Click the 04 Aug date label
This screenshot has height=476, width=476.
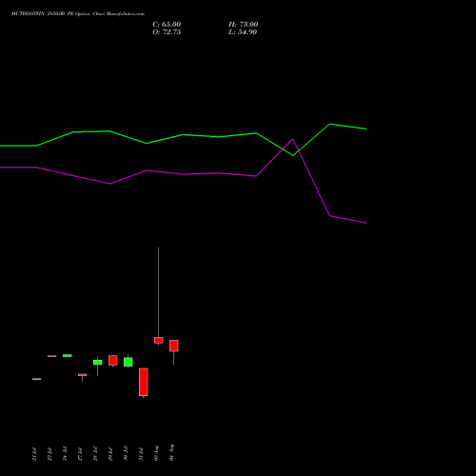171,453
